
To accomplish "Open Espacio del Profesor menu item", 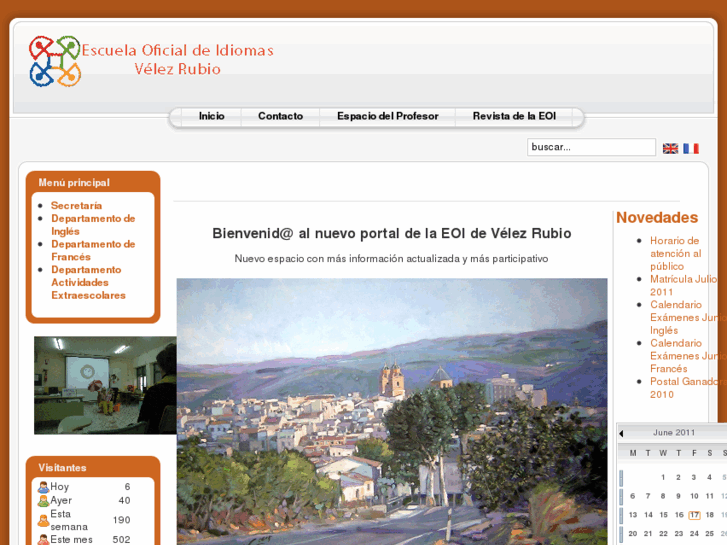I will point(388,116).
